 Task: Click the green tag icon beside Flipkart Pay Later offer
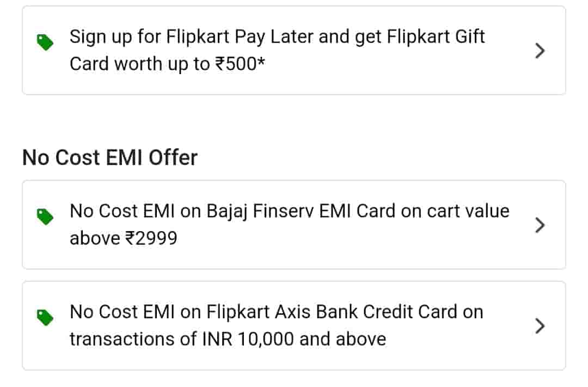pos(45,42)
